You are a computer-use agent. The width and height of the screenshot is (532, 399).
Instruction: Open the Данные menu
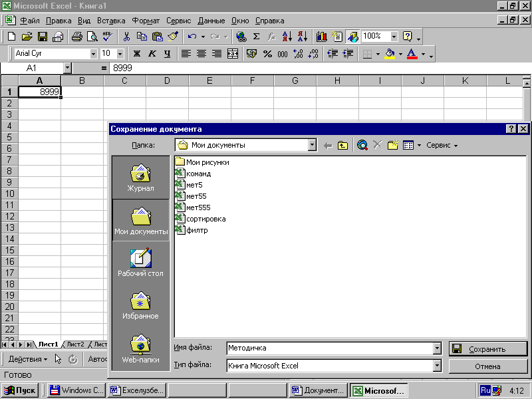[x=211, y=21]
